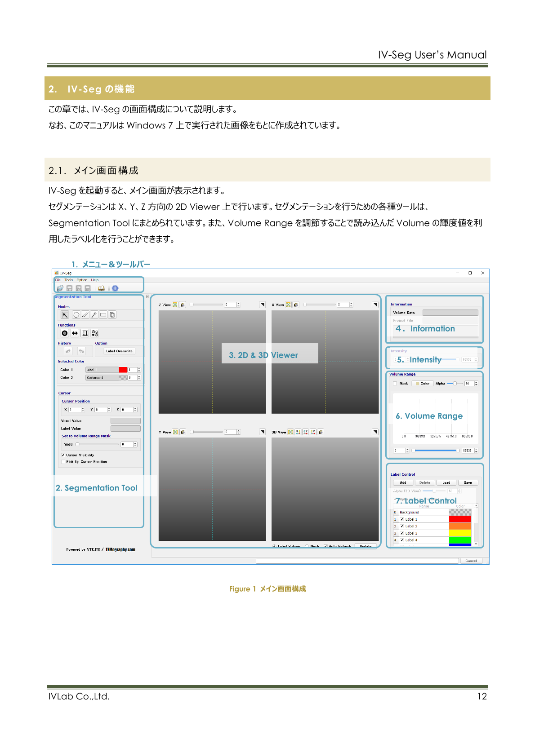
Task: Expand the 3D View corner arrow button
Action: click(375, 432)
